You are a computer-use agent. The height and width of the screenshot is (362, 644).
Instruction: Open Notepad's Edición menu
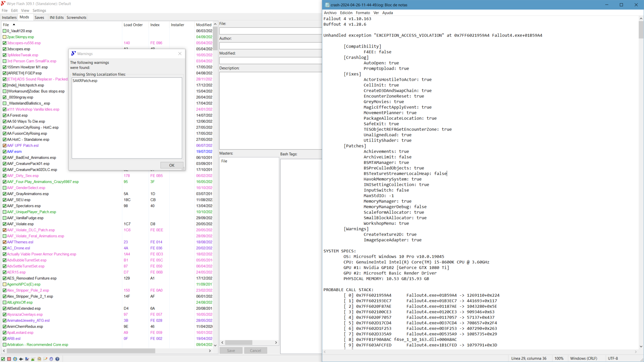[x=346, y=13]
